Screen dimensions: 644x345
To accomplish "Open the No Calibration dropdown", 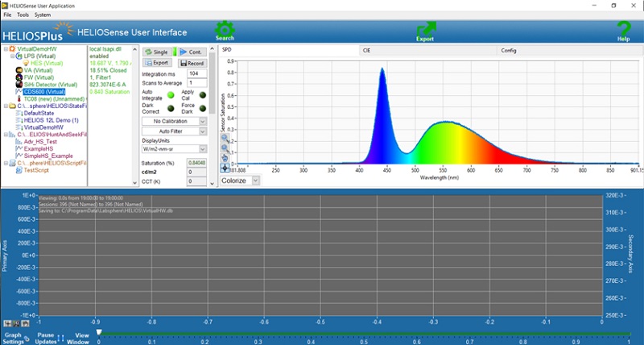I will [x=174, y=121].
